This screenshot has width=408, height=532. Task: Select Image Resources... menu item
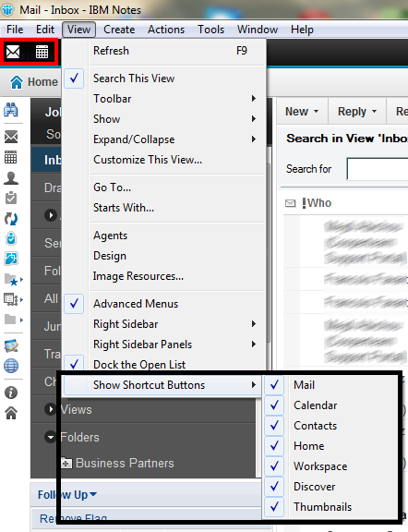[163, 276]
